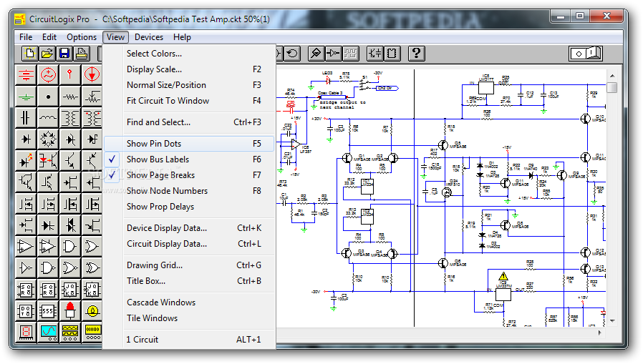Open Title Box... settings

188,281
